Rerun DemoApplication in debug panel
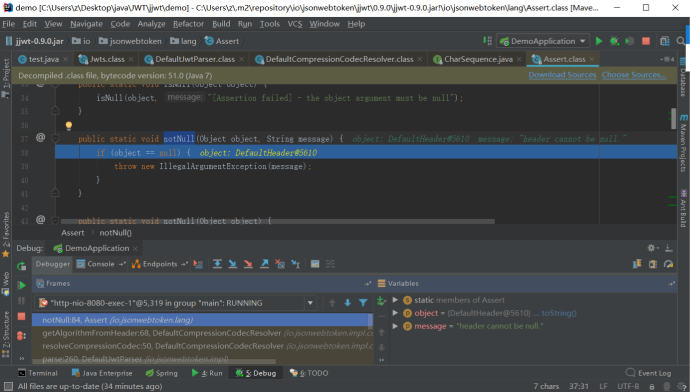This screenshot has width=690, height=392. tap(21, 266)
